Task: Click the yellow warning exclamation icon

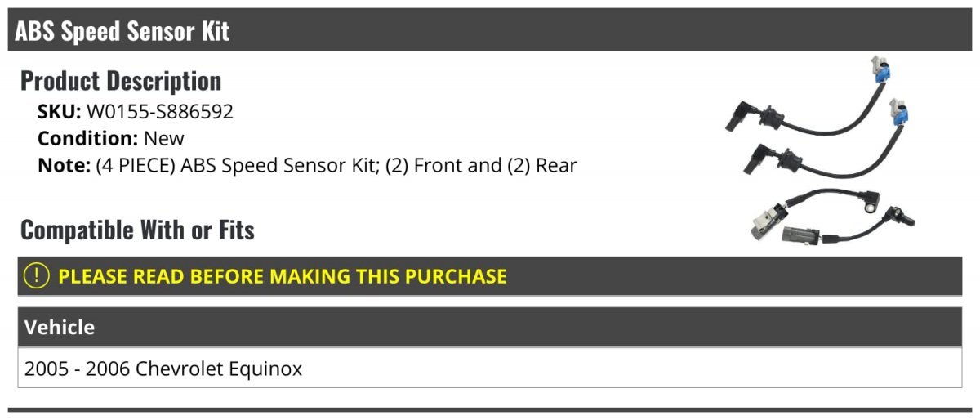Action: pos(37,276)
